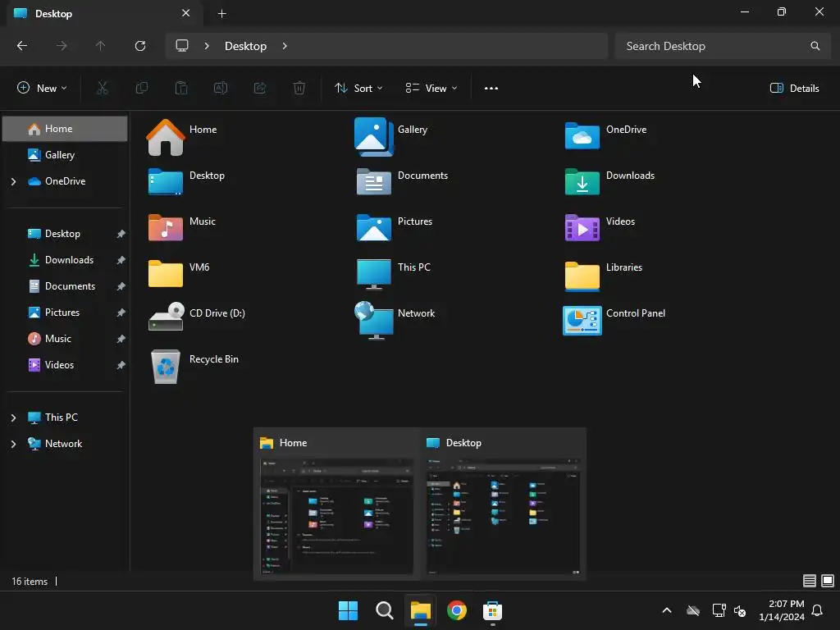Viewport: 840px width, 630px height.
Task: Click the Copy icon in toolbar
Action: (x=141, y=88)
